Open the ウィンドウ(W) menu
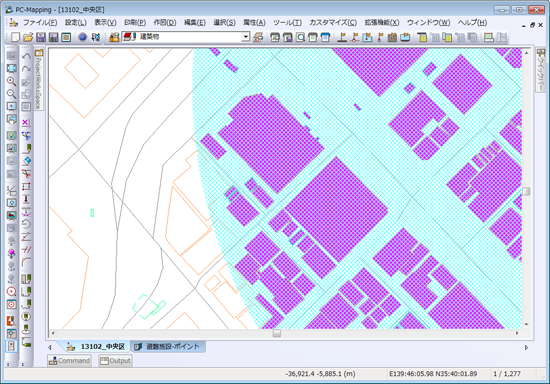Viewport: 550px width, 384px height. pos(428,23)
